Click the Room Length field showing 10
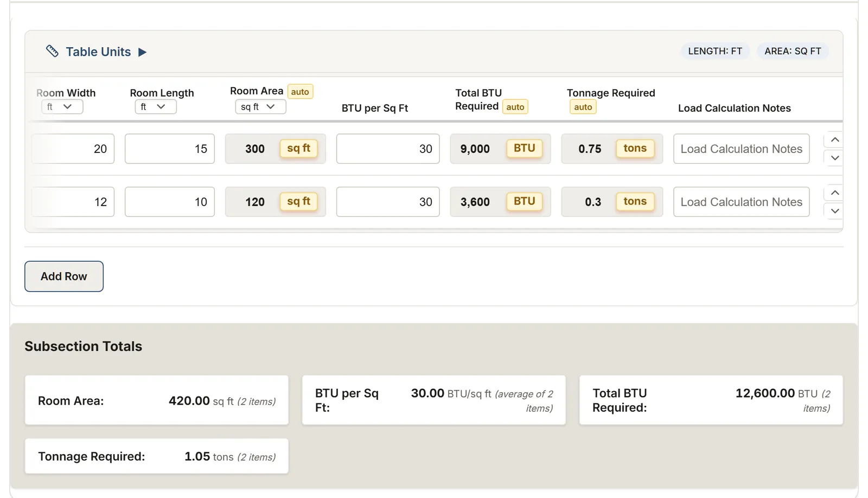 click(170, 202)
